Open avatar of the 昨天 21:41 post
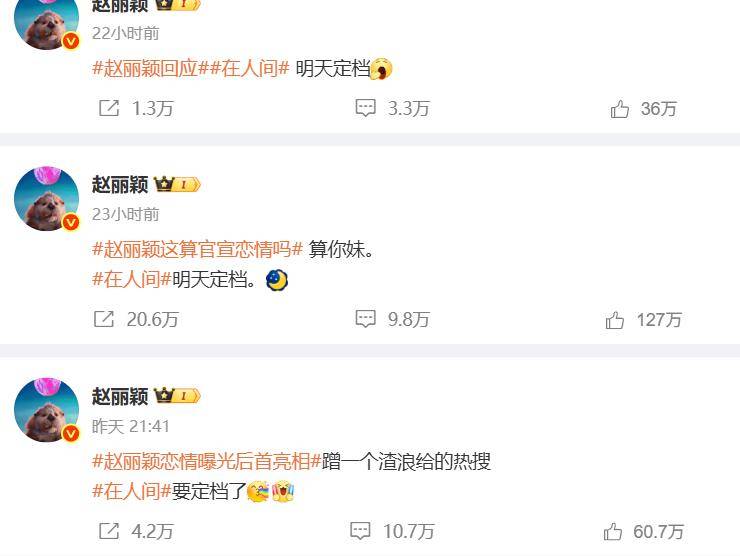This screenshot has width=740, height=556. [47, 410]
